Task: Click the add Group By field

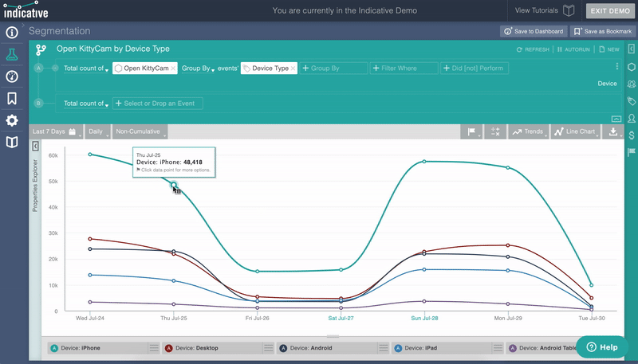Action: click(333, 68)
